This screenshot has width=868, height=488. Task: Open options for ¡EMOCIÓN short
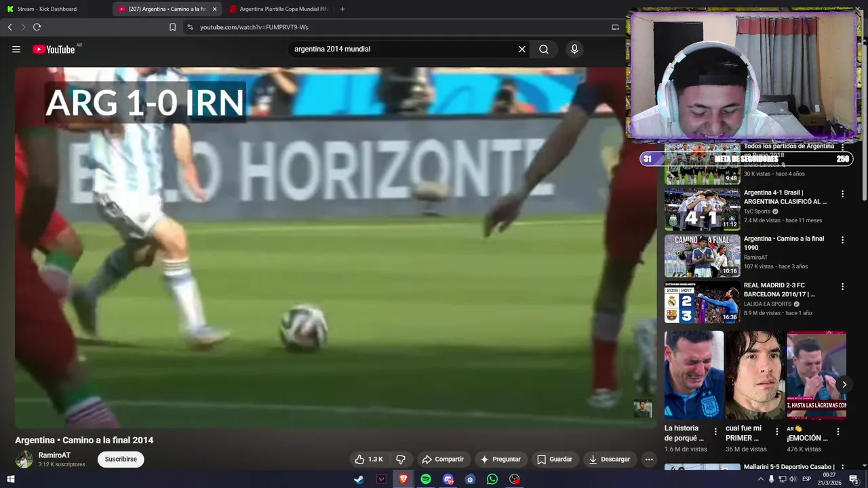(x=838, y=432)
